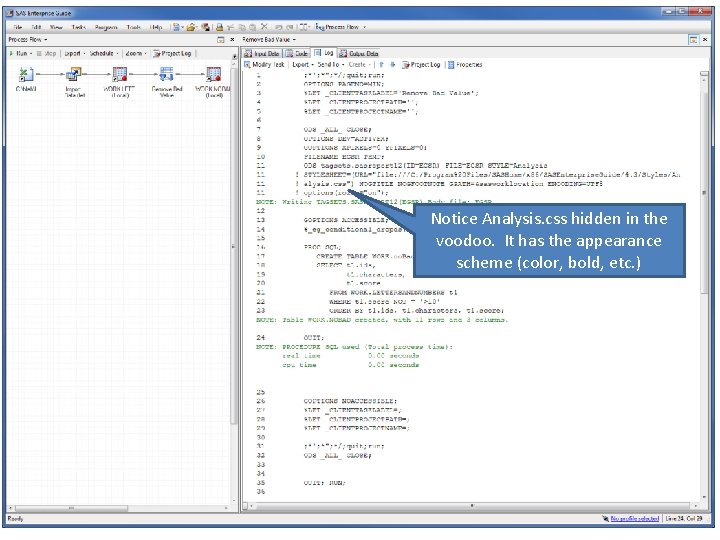Click the Process Flow pane maximize icon
The height and width of the screenshot is (540, 720).
[220, 40]
